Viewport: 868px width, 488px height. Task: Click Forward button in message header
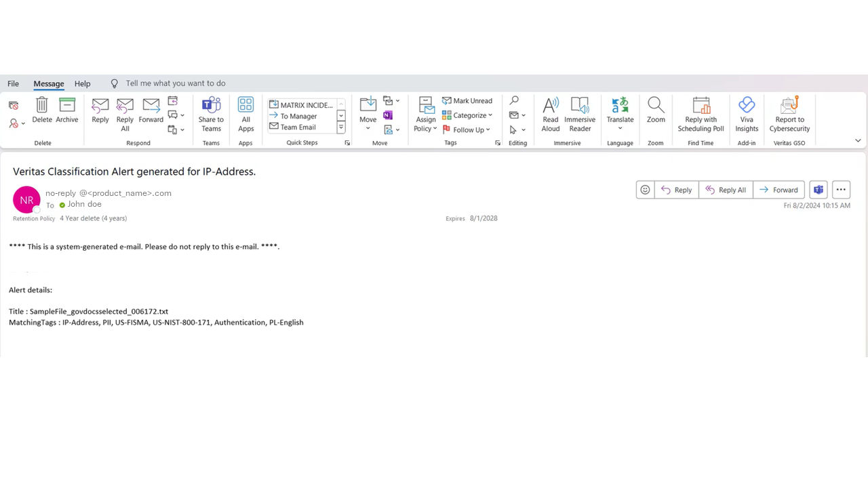coord(778,190)
